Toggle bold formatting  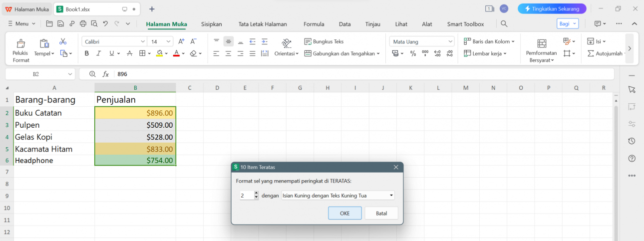(x=86, y=53)
